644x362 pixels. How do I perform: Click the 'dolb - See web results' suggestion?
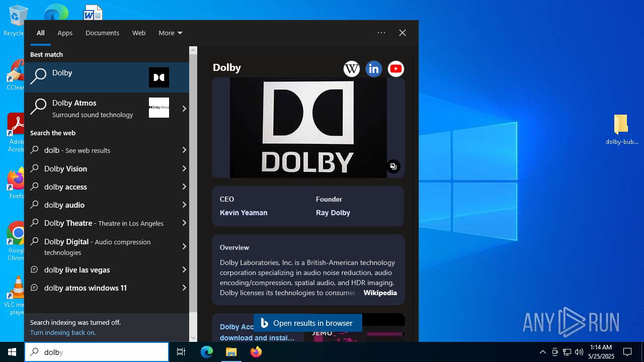101,150
